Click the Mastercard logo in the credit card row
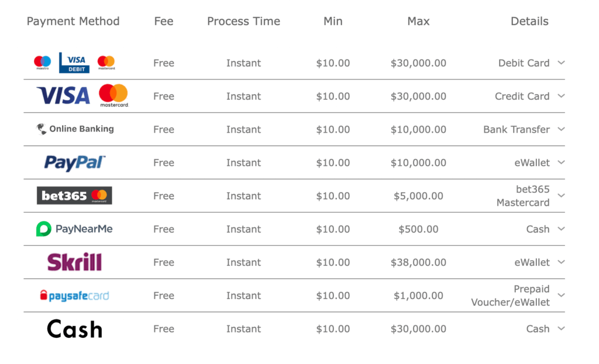Viewport: 599px width, 364px height. [114, 95]
